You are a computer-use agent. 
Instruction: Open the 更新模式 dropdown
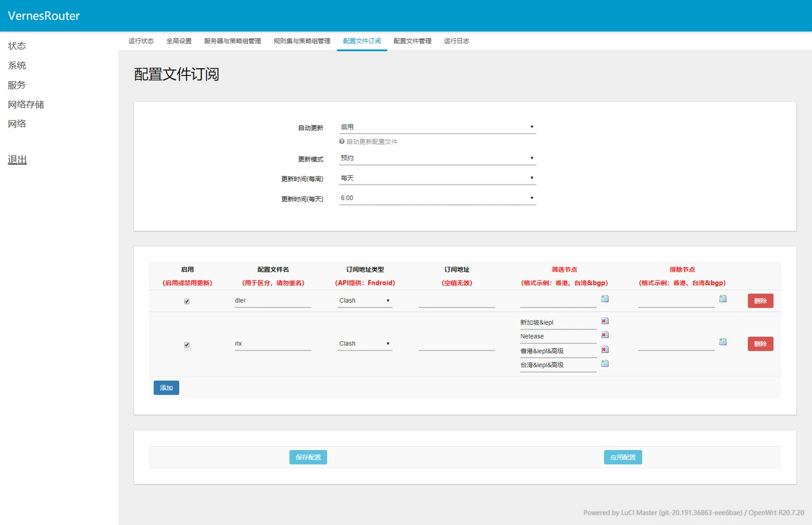[x=437, y=158]
